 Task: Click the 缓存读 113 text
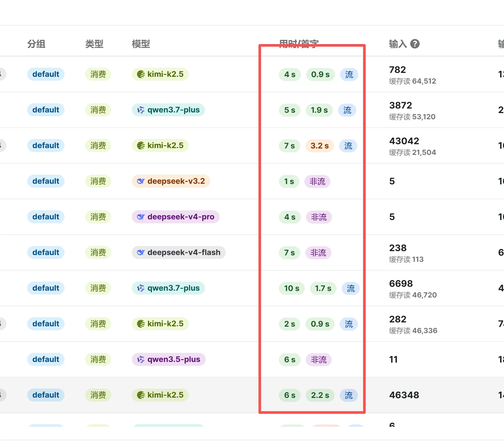(406, 259)
